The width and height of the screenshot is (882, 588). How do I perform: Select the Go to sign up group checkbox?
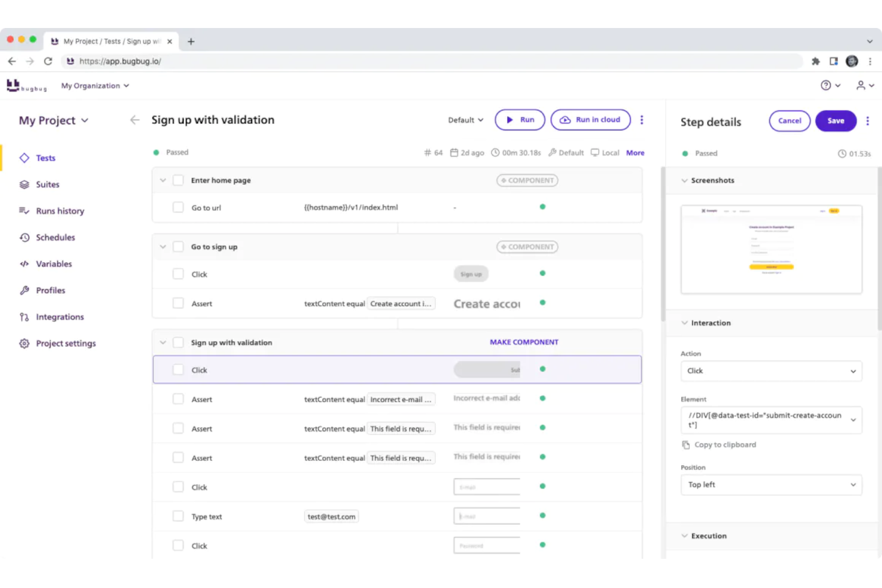[178, 247]
